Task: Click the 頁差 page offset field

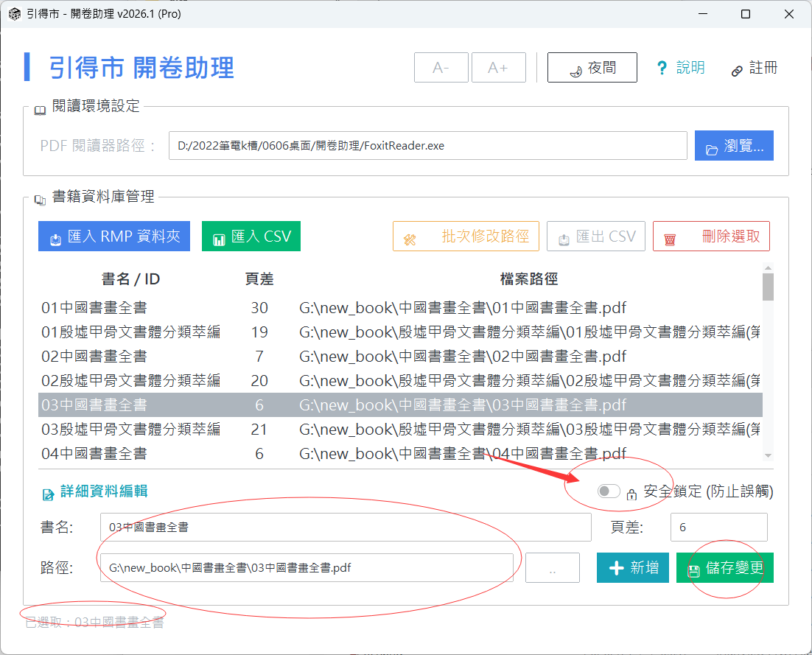Action: [718, 528]
